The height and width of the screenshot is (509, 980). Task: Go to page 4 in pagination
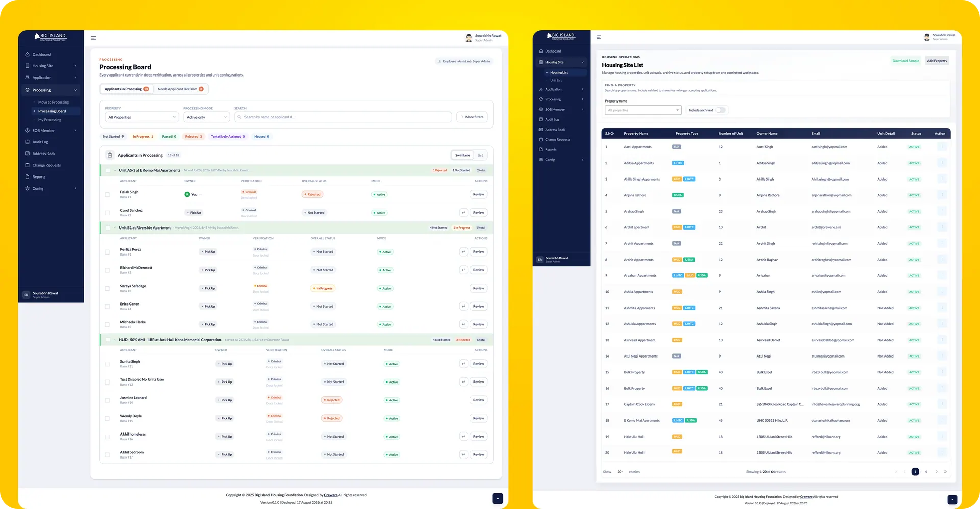[926, 472]
